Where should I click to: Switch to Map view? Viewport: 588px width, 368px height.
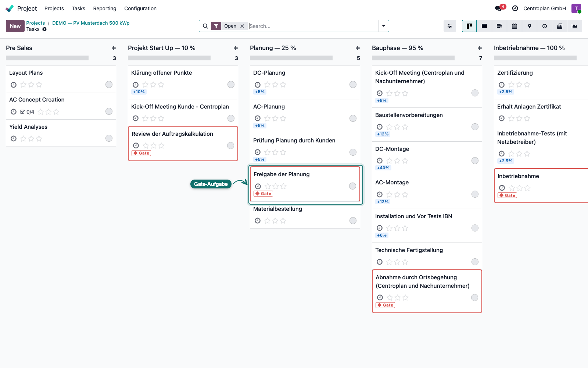[x=530, y=26]
